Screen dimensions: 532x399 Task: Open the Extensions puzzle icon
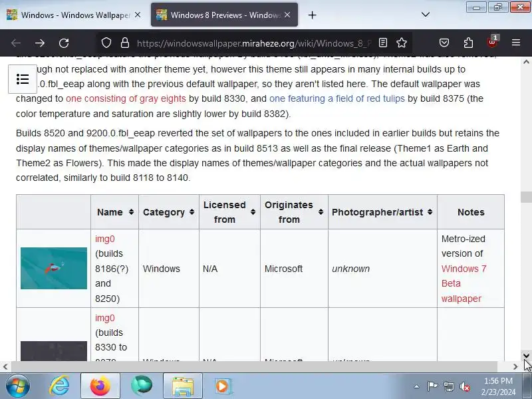coord(468,43)
